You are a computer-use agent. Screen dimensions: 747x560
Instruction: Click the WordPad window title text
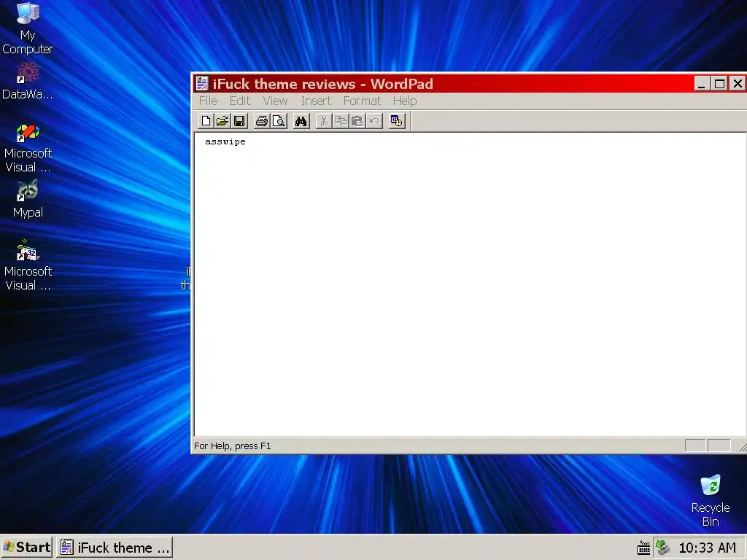pos(322,84)
